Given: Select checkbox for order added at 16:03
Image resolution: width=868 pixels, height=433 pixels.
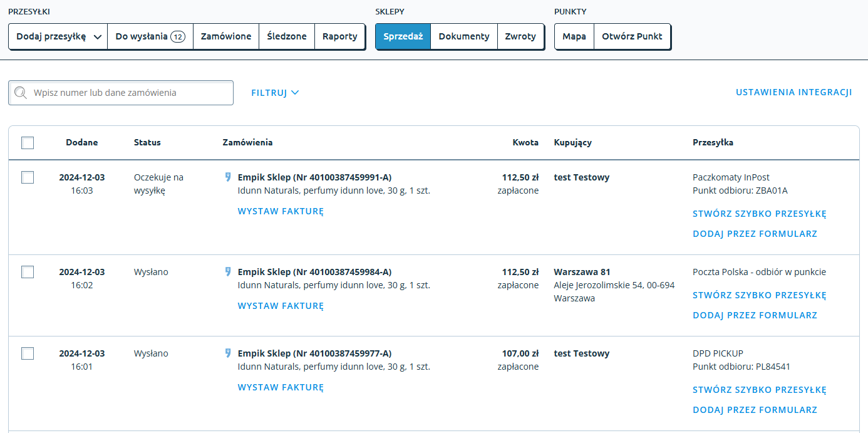Looking at the screenshot, I should (x=28, y=178).
